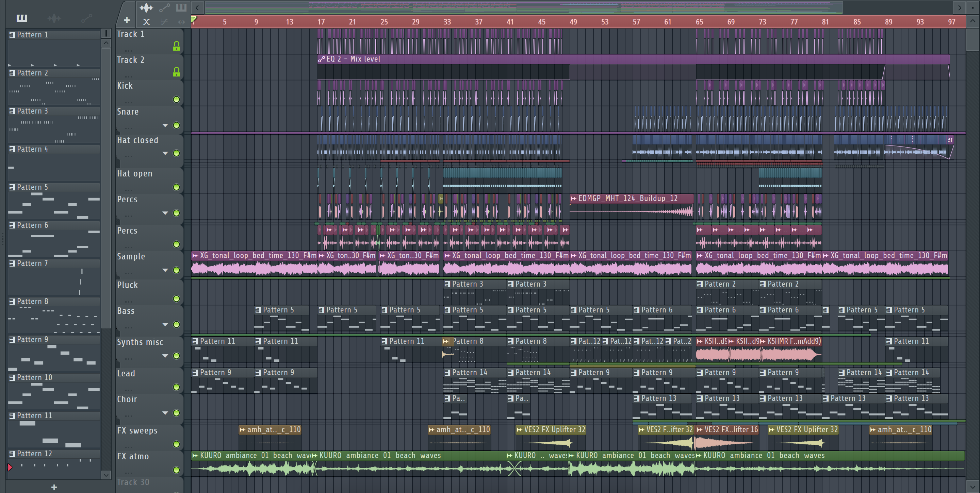This screenshot has height=493, width=980.
Task: Click the add track plus icon
Action: point(127,20)
